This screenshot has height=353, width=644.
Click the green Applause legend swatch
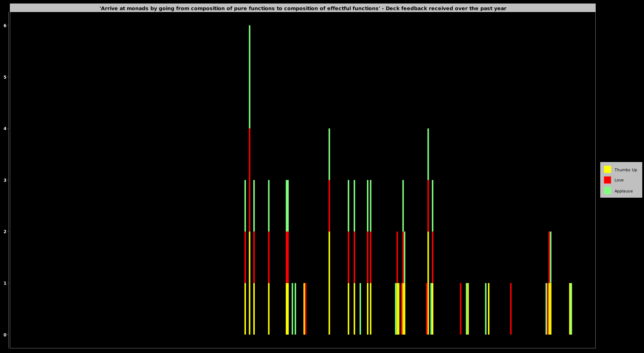pyautogui.click(x=607, y=191)
